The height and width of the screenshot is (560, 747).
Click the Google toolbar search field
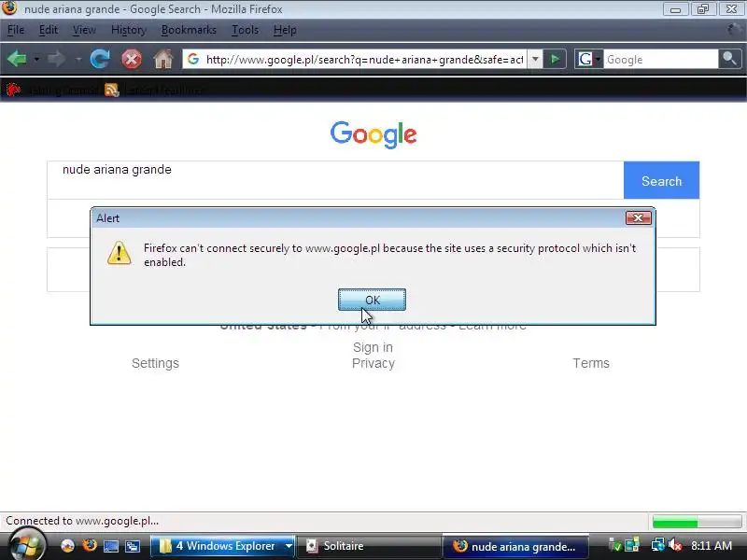pyautogui.click(x=661, y=59)
